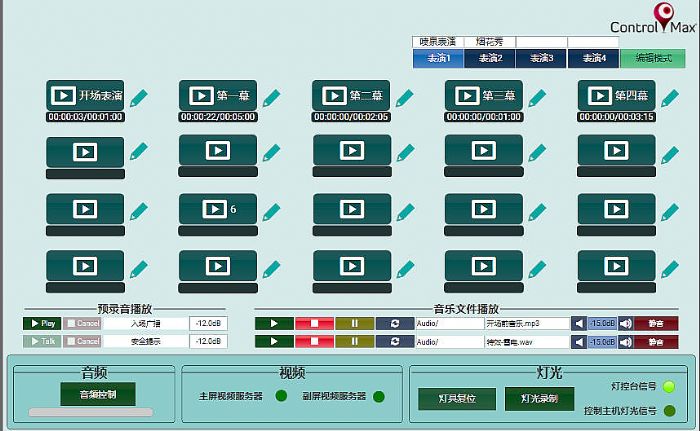Open 音频控制 audio control
The image size is (700, 431).
(98, 394)
